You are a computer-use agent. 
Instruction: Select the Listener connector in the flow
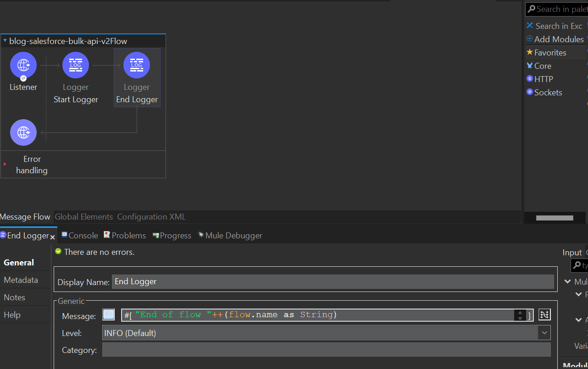click(x=23, y=65)
